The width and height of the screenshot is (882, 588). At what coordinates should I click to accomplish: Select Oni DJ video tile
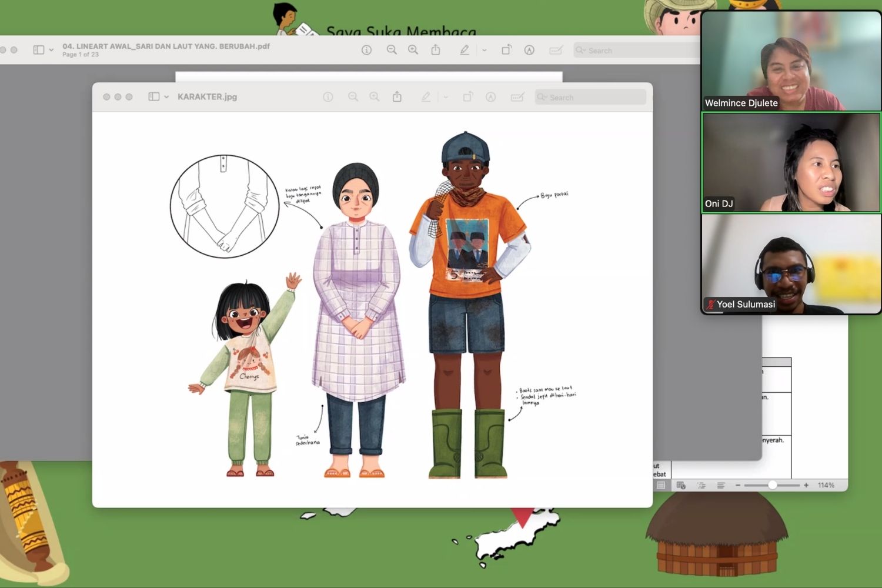791,162
